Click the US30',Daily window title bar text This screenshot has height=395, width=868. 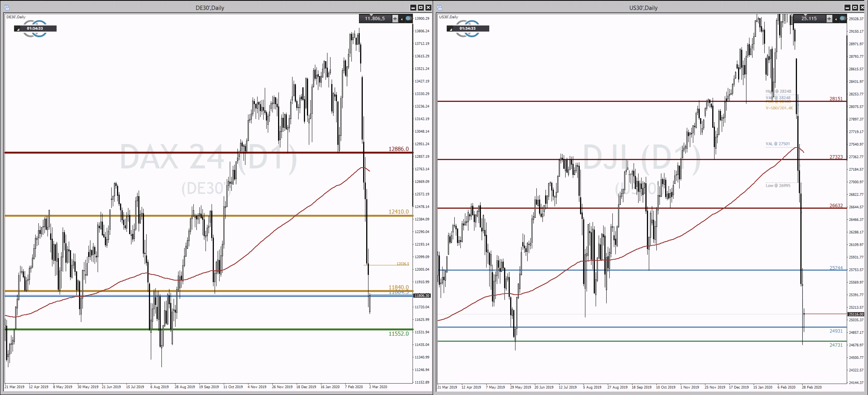point(643,8)
